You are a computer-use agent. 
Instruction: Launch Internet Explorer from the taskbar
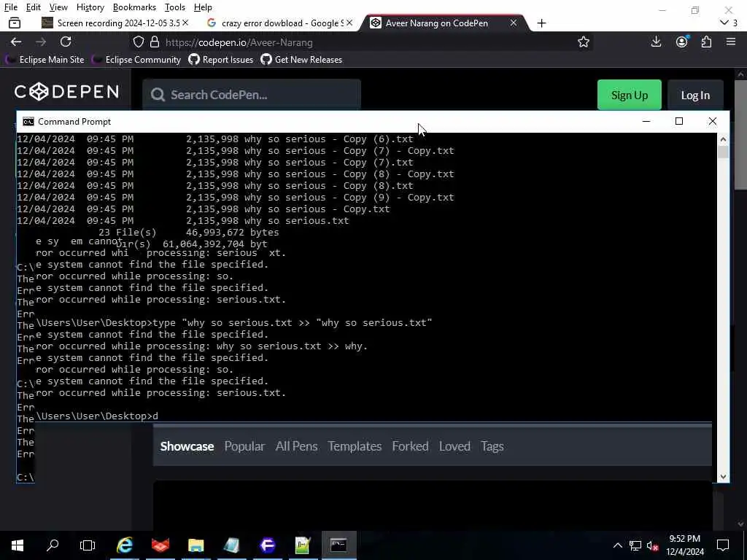coord(124,545)
